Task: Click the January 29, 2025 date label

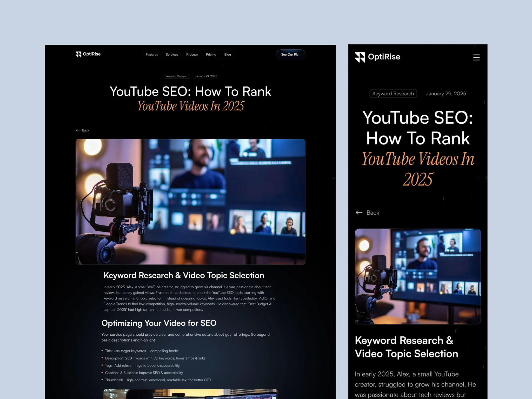Action: pyautogui.click(x=206, y=76)
